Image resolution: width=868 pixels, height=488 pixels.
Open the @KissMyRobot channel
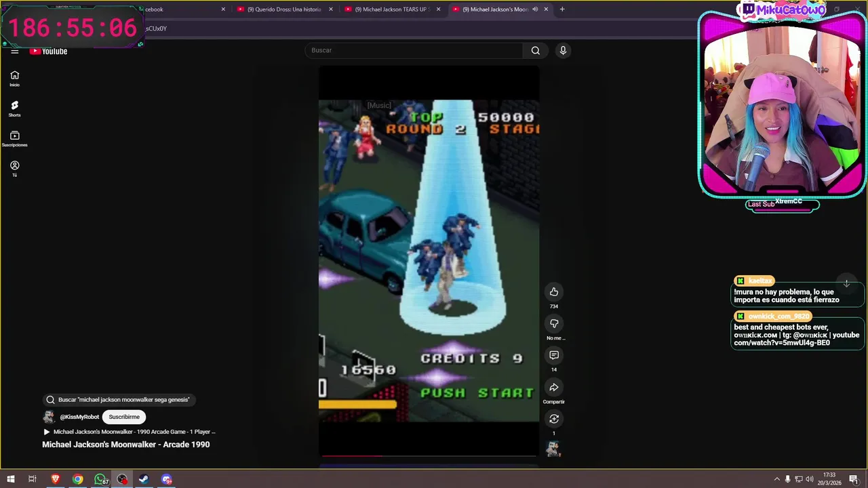[x=79, y=417]
